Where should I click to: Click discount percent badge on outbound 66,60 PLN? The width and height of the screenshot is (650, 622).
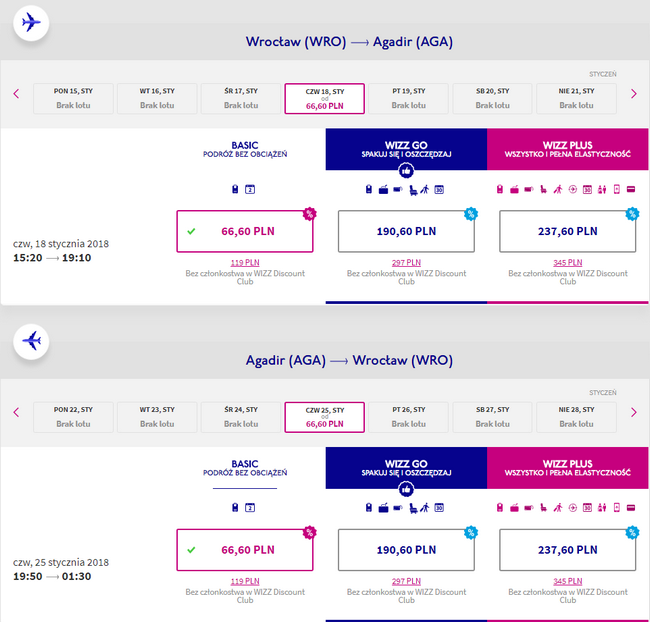309,214
